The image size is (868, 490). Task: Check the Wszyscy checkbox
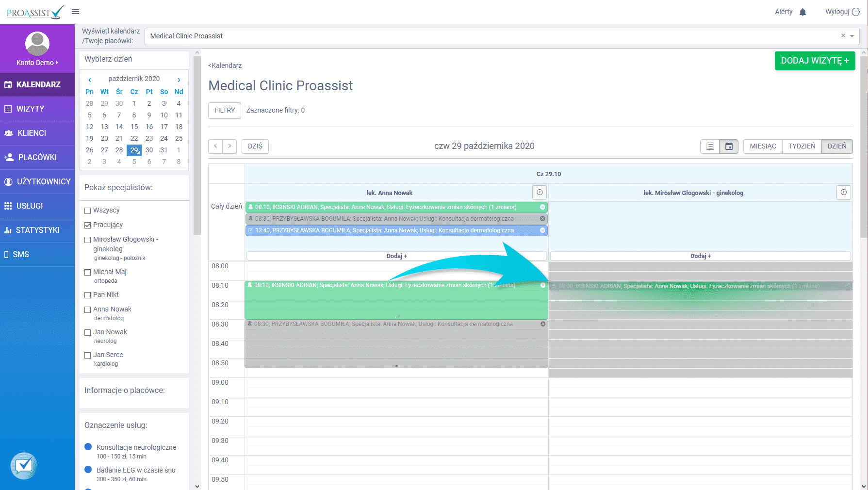pyautogui.click(x=88, y=211)
